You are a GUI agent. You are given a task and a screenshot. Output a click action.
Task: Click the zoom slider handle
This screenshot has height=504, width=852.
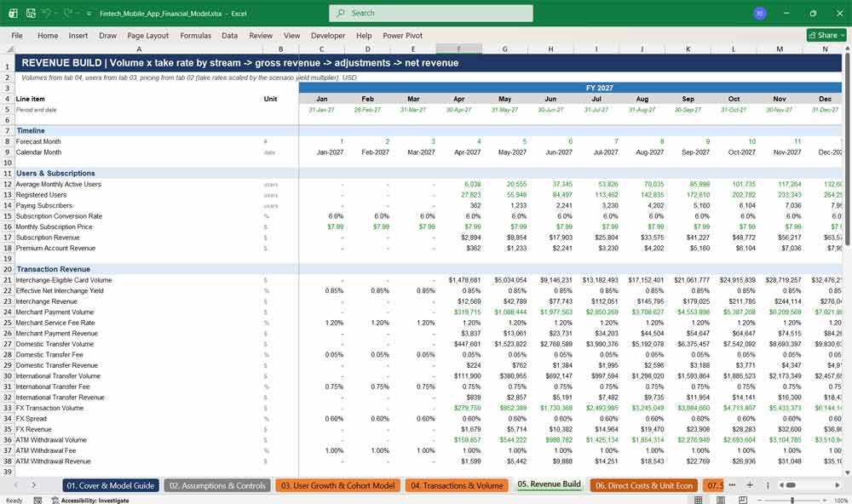pos(792,501)
